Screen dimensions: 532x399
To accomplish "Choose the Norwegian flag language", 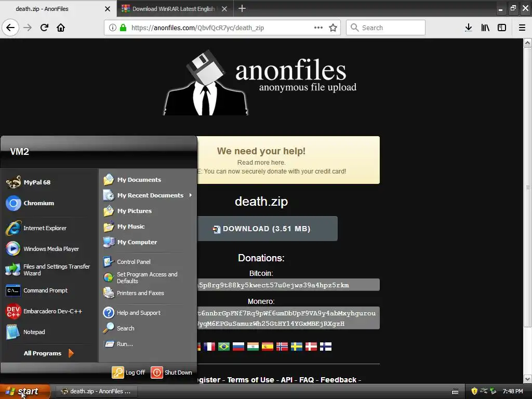I will click(282, 347).
